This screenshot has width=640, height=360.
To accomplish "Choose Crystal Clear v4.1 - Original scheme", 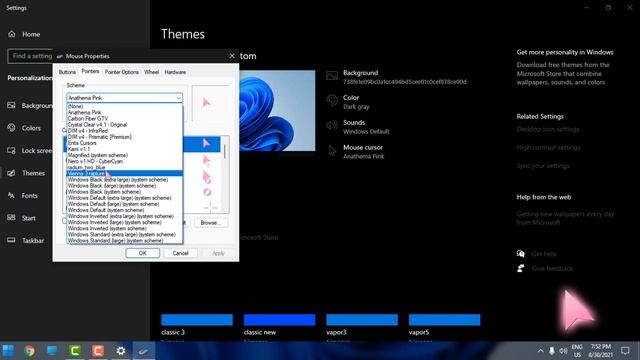I will coord(124,124).
